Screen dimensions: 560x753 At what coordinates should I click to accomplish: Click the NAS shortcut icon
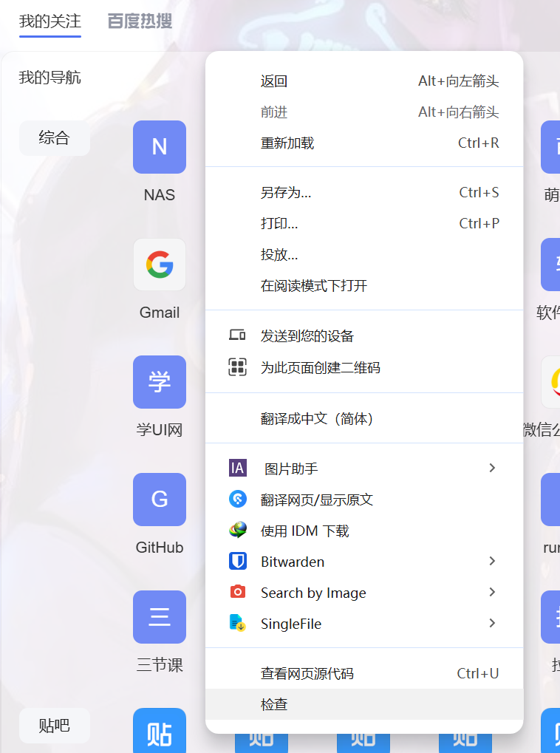(159, 147)
